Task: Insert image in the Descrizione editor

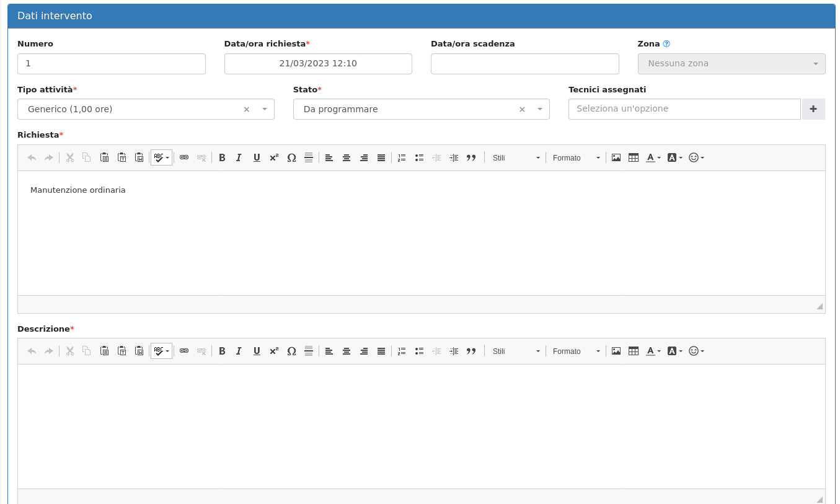Action: tap(616, 351)
